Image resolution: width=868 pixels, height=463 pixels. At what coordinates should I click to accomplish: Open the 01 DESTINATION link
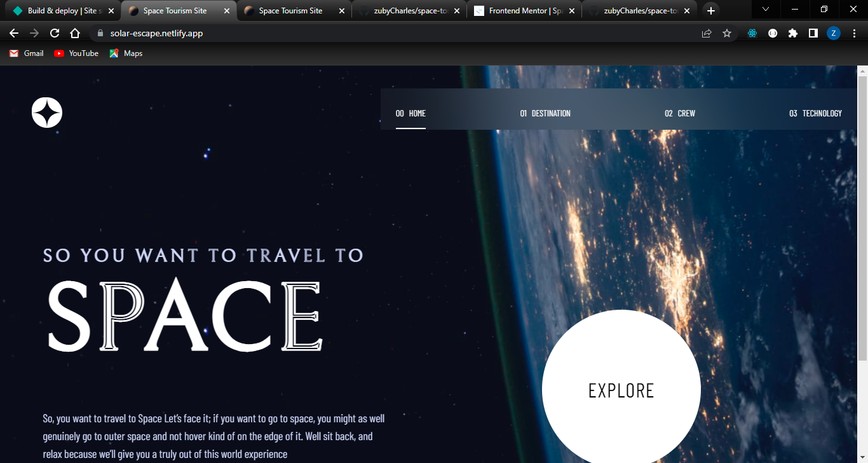tap(545, 113)
